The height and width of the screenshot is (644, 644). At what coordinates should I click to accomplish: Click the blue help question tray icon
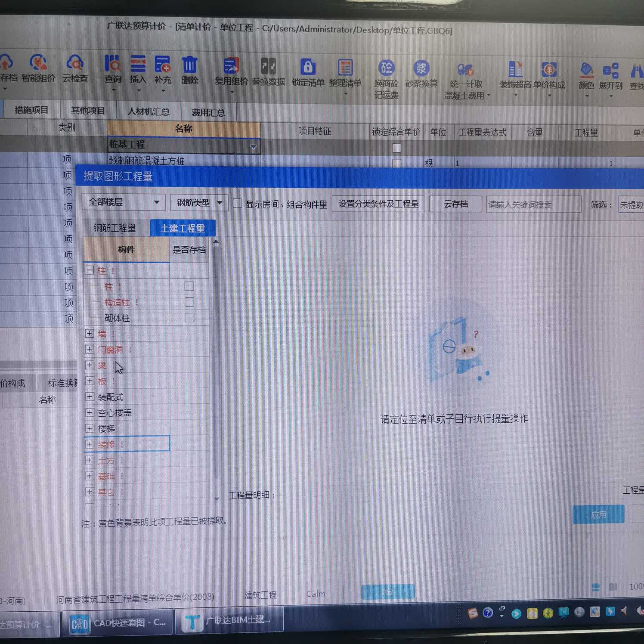click(x=488, y=613)
